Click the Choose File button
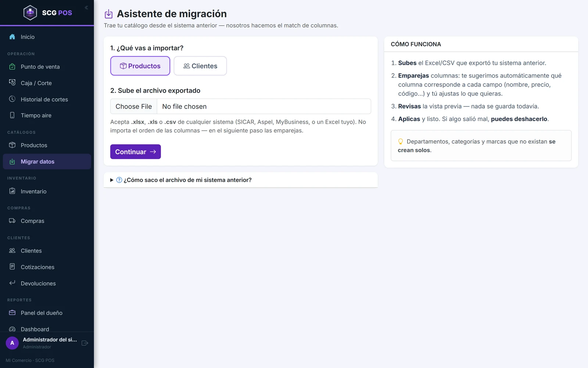 point(134,106)
